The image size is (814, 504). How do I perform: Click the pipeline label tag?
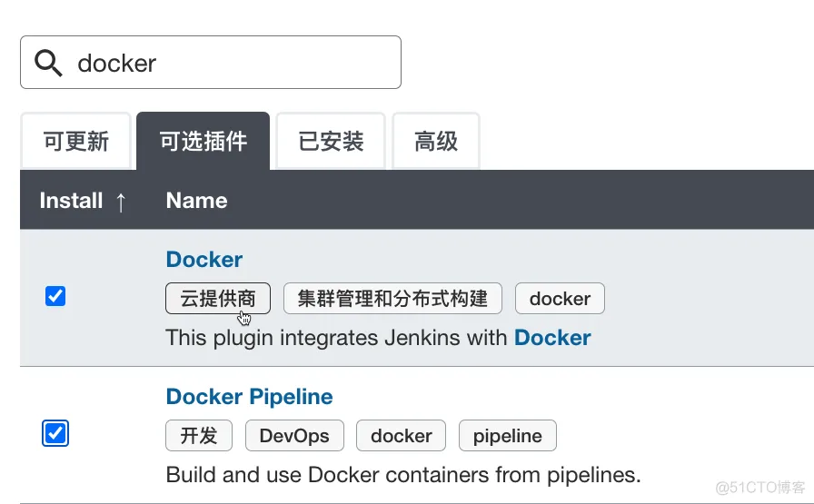tap(507, 436)
